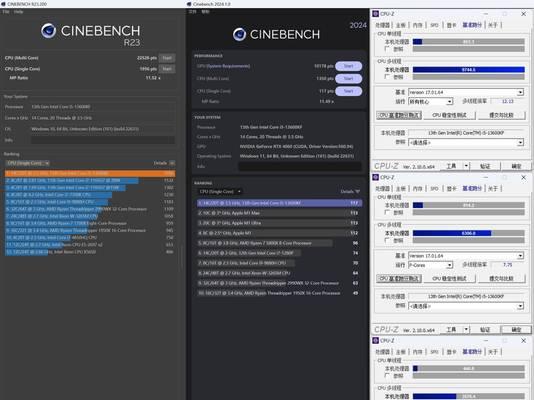This screenshot has width=534, height=400.
Task: Select the orange top ranking row in Cinebench R23
Action: tap(90, 173)
